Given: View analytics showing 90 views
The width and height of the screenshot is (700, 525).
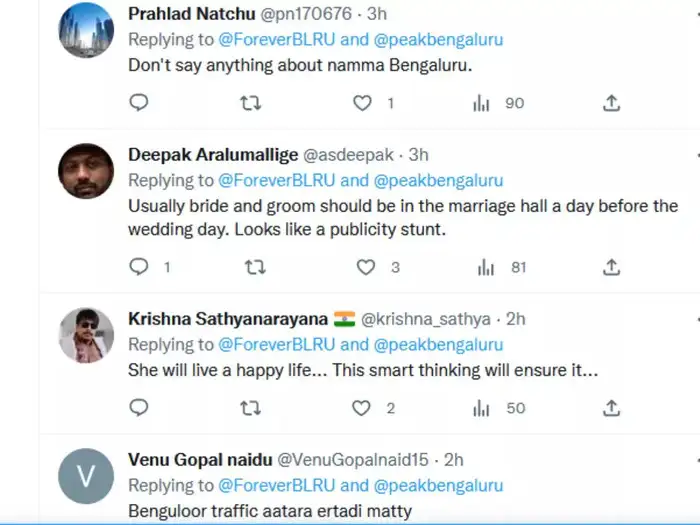Looking at the screenshot, I should click(498, 103).
